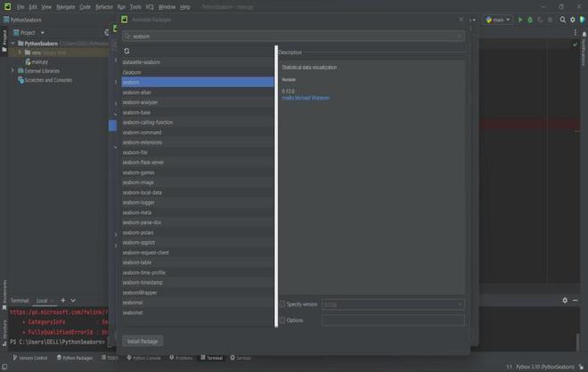Start debugging with the bug icon
This screenshot has height=372, width=588.
tap(530, 20)
